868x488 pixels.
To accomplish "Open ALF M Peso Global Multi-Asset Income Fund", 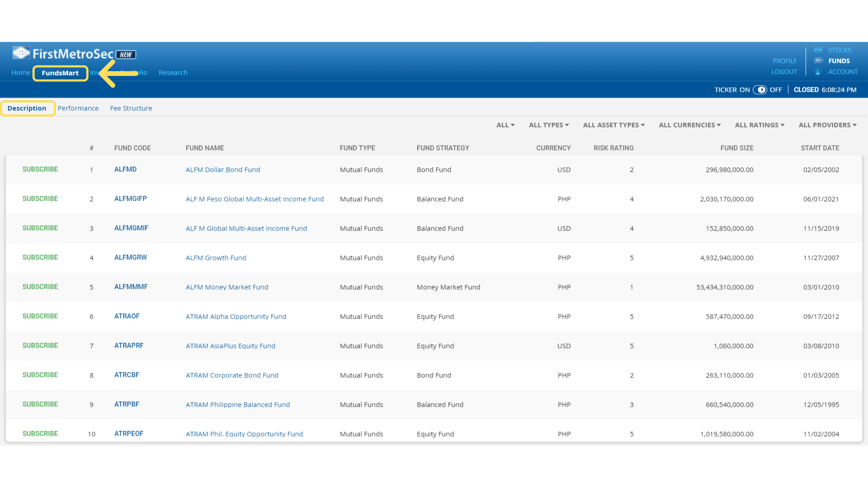I will (x=255, y=199).
